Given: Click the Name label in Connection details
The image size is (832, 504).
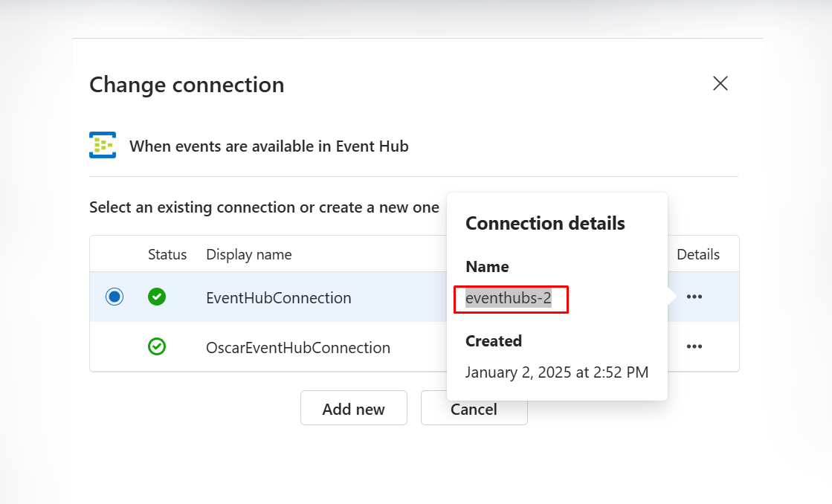Looking at the screenshot, I should coord(487,267).
